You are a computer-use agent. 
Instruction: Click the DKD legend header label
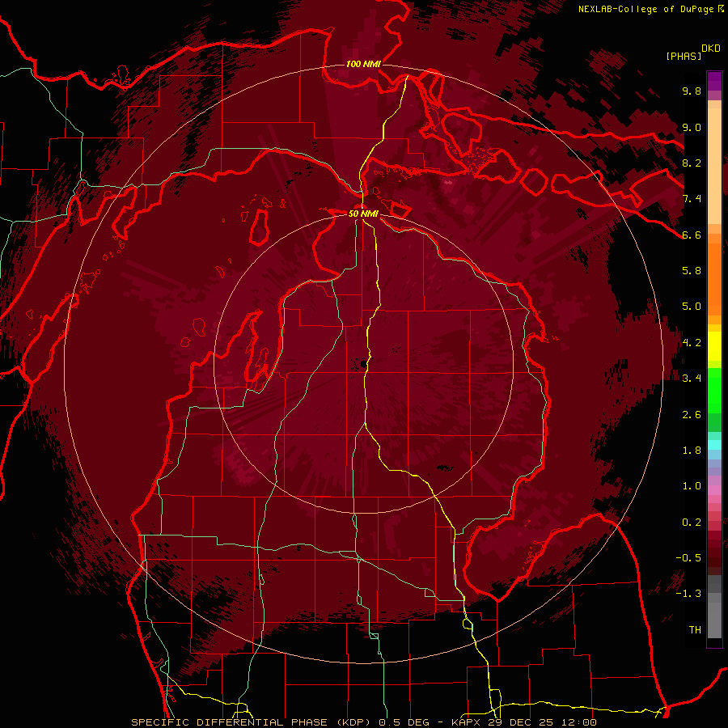click(x=711, y=49)
